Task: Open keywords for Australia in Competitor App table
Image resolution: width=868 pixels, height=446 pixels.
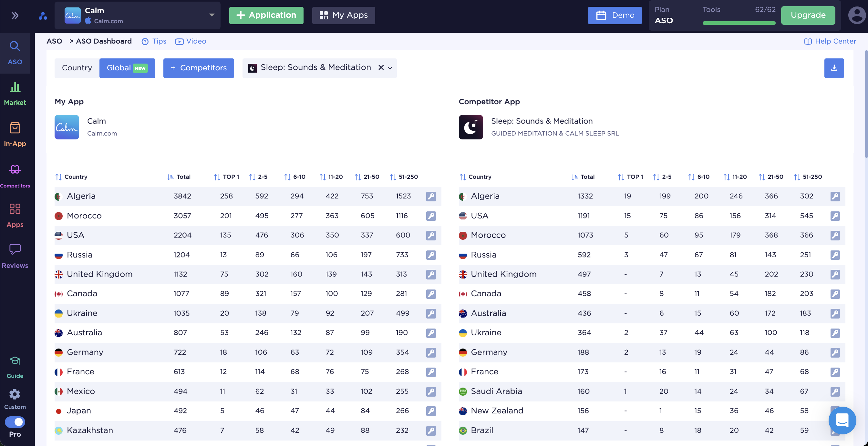Action: tap(835, 314)
